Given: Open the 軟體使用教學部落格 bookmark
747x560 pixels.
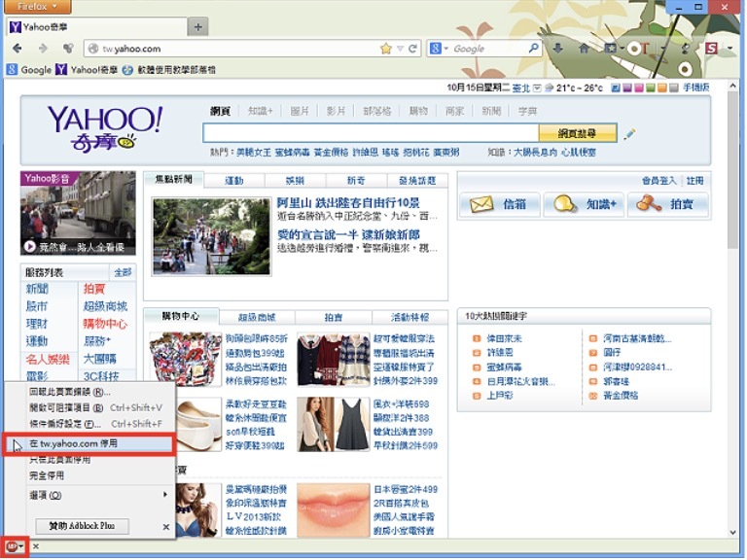Looking at the screenshot, I should point(169,70).
